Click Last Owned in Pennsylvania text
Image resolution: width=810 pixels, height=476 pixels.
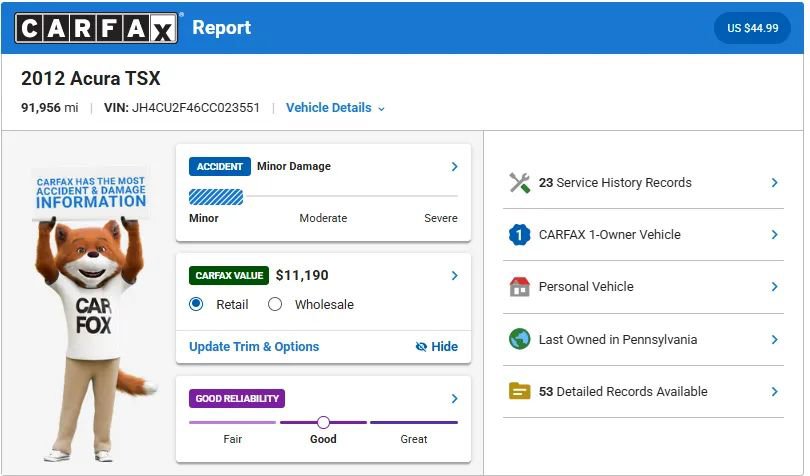pyautogui.click(x=618, y=340)
